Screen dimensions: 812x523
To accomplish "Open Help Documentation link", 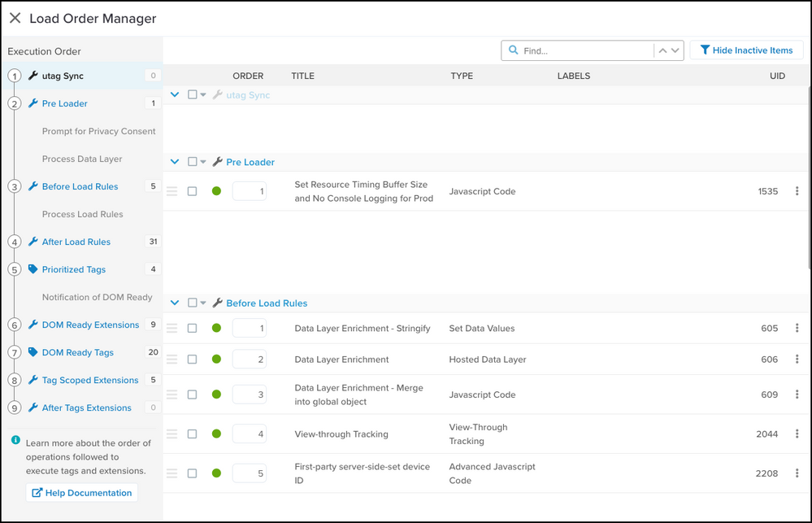I will click(81, 493).
